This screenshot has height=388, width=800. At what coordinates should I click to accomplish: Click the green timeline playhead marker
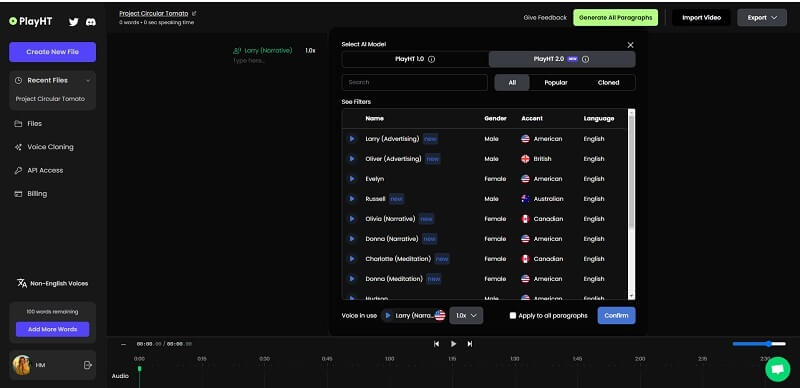click(x=139, y=369)
